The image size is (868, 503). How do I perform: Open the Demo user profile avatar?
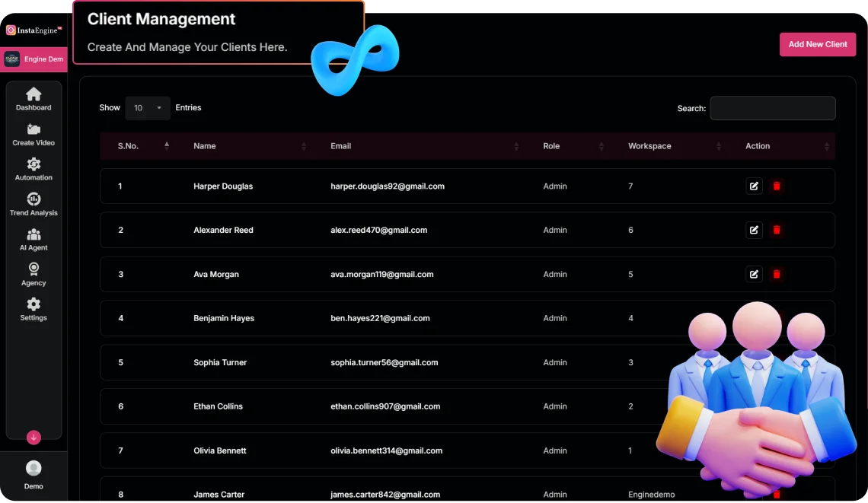point(34,469)
